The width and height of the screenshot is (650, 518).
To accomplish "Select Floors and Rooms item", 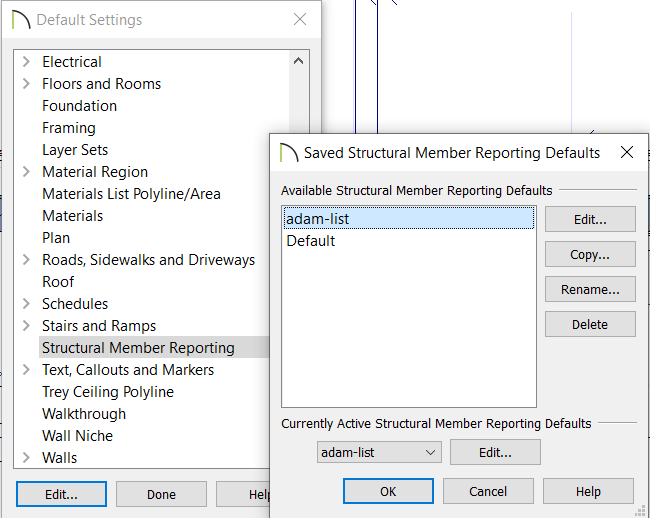I will [x=102, y=84].
